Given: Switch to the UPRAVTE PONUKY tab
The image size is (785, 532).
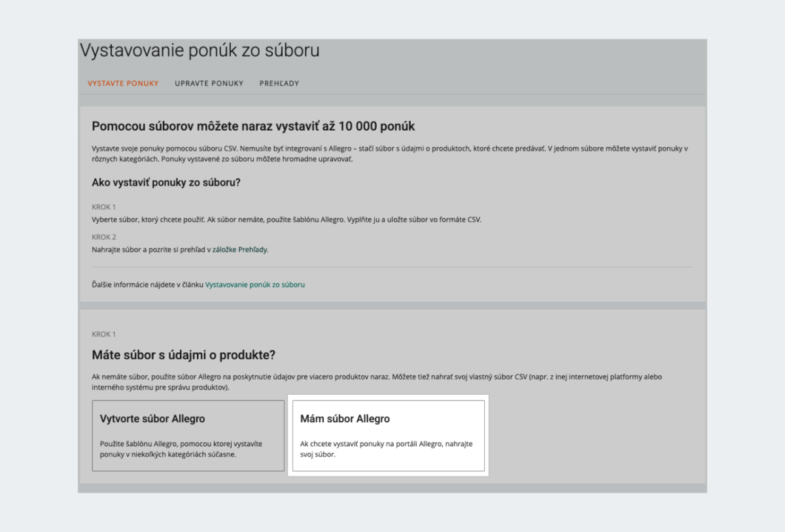Looking at the screenshot, I should (x=209, y=84).
